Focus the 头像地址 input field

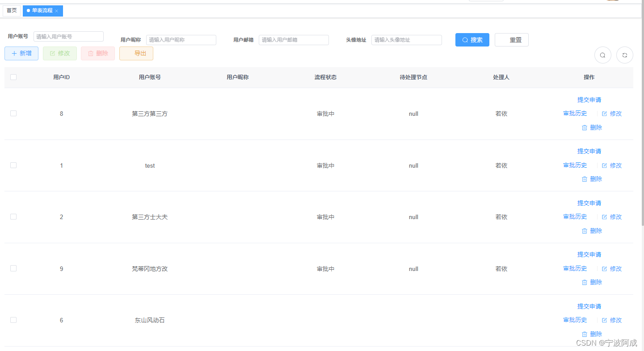(x=407, y=40)
